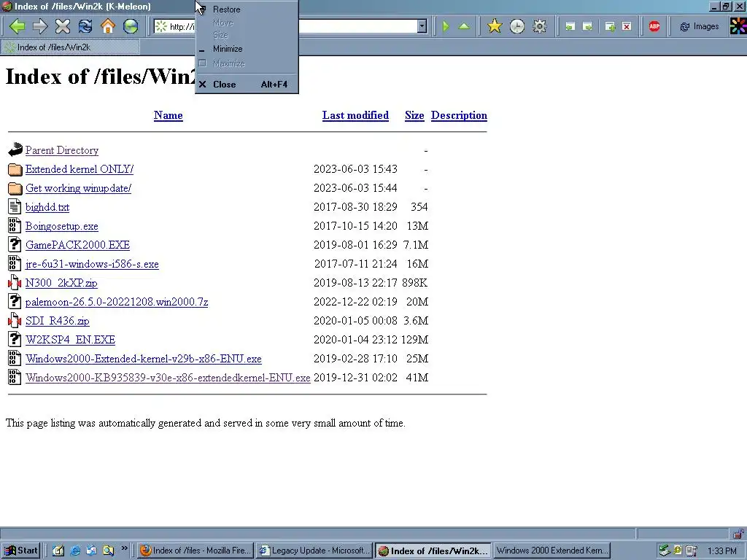Viewport: 747px width, 560px height.
Task: Click unknown-file icon beside W2KSP4_EN.EXE
Action: pyautogui.click(x=15, y=340)
